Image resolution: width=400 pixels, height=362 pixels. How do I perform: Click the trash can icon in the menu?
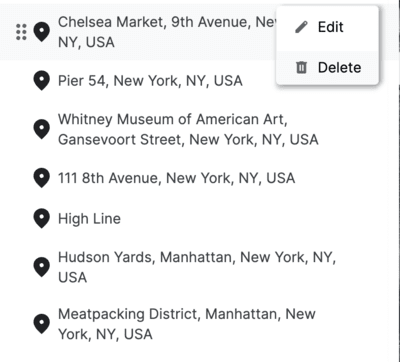(x=301, y=68)
